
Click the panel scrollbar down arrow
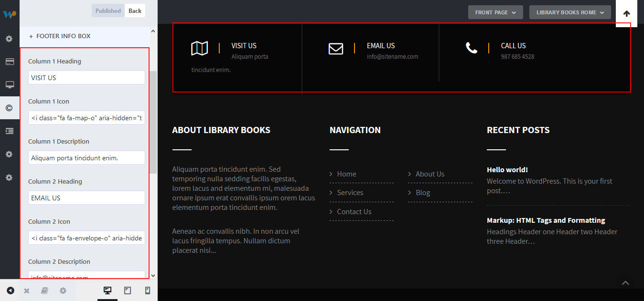pyautogui.click(x=153, y=275)
